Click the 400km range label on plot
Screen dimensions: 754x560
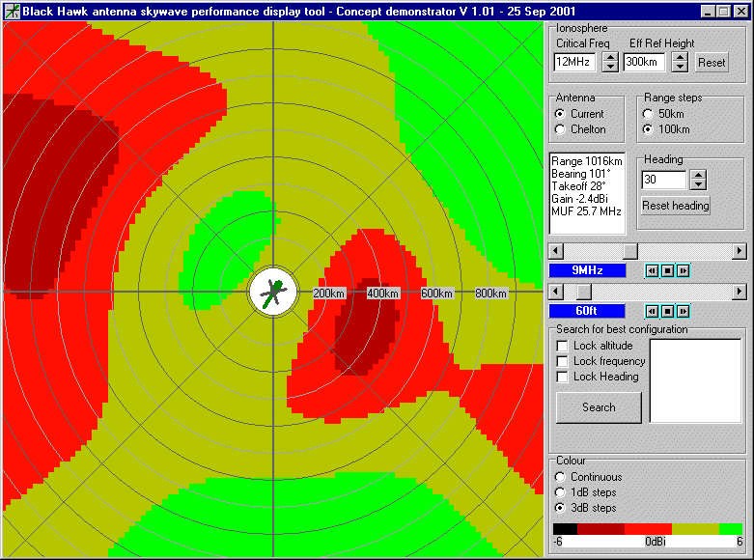pyautogui.click(x=383, y=293)
